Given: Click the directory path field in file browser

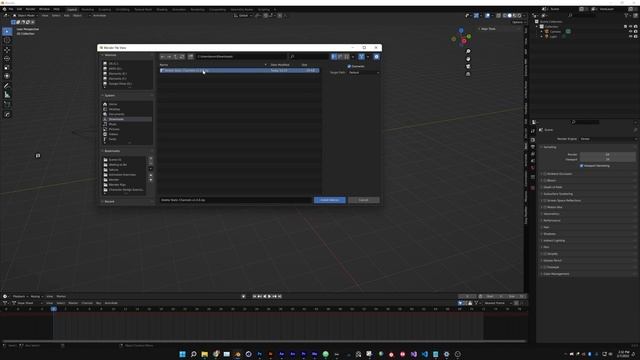Looking at the screenshot, I should pos(241,57).
